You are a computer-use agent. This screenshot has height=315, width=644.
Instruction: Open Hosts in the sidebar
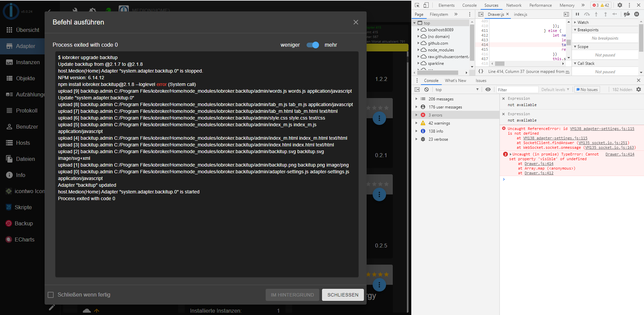22,143
